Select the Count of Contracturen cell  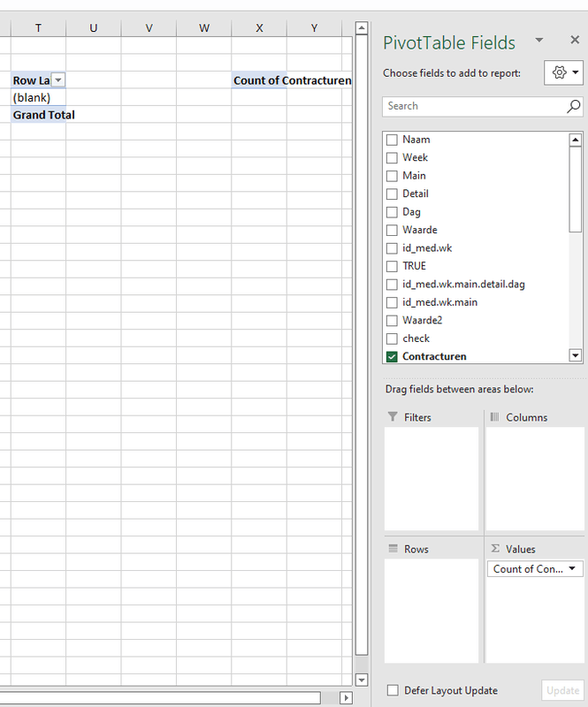(x=259, y=80)
